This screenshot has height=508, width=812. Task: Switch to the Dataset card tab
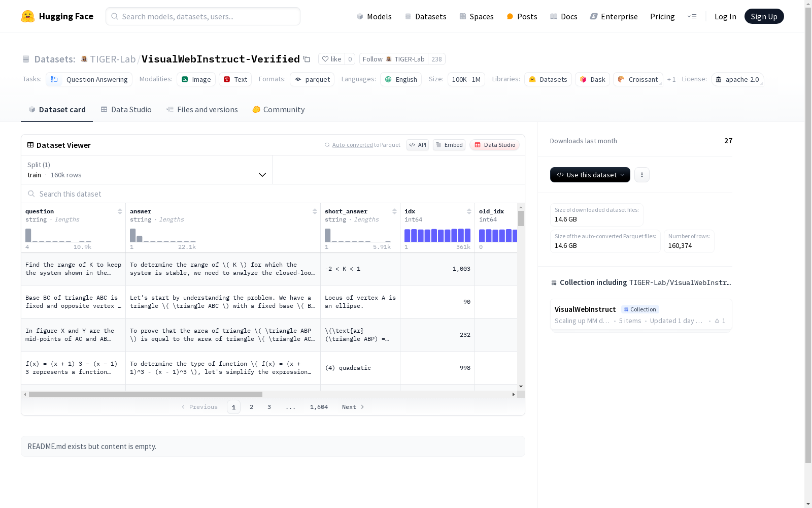pyautogui.click(x=57, y=109)
